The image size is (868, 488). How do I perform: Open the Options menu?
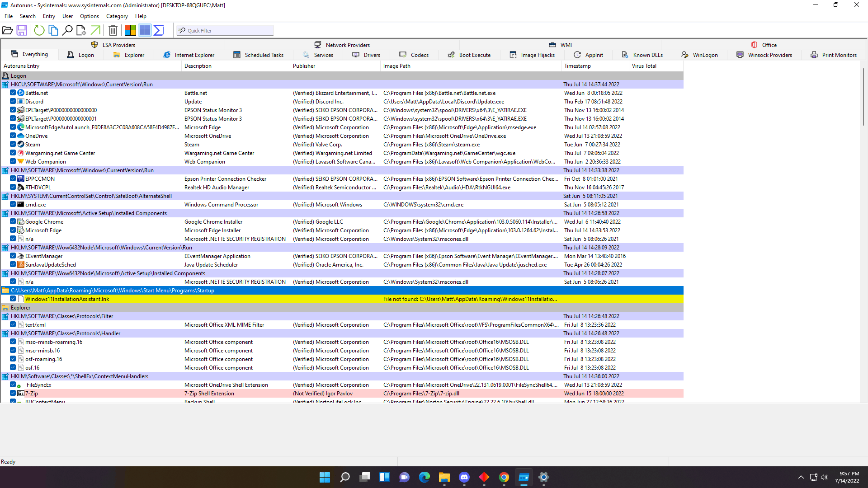89,16
